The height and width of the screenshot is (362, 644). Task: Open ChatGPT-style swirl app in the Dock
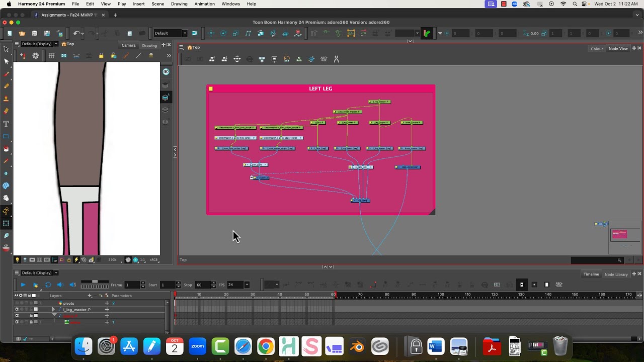(x=380, y=346)
